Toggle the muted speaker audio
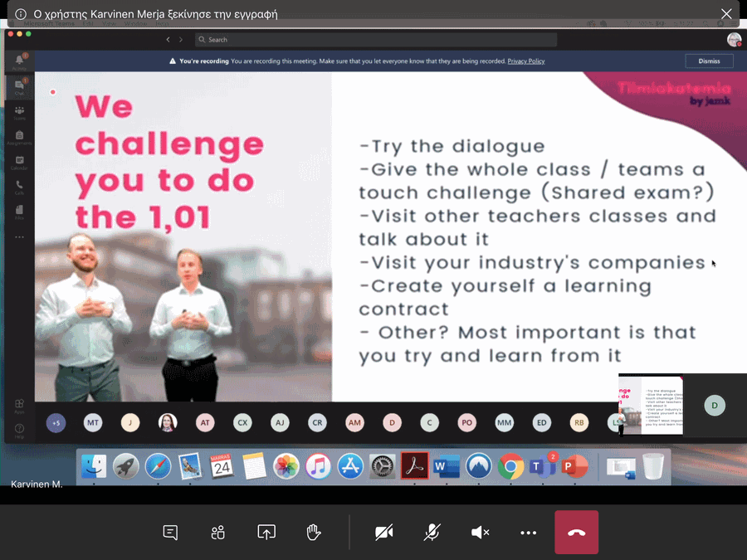The width and height of the screenshot is (747, 560). (x=480, y=533)
